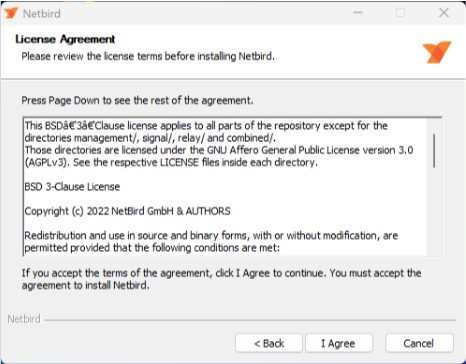Click the faded 'Netbird' branding label

click(24, 319)
